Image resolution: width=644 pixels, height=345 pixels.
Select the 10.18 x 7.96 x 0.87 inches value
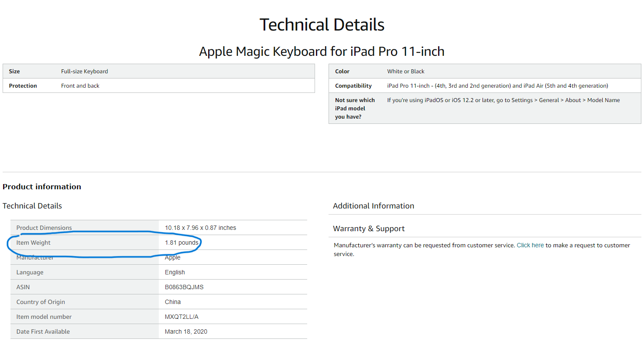point(200,228)
